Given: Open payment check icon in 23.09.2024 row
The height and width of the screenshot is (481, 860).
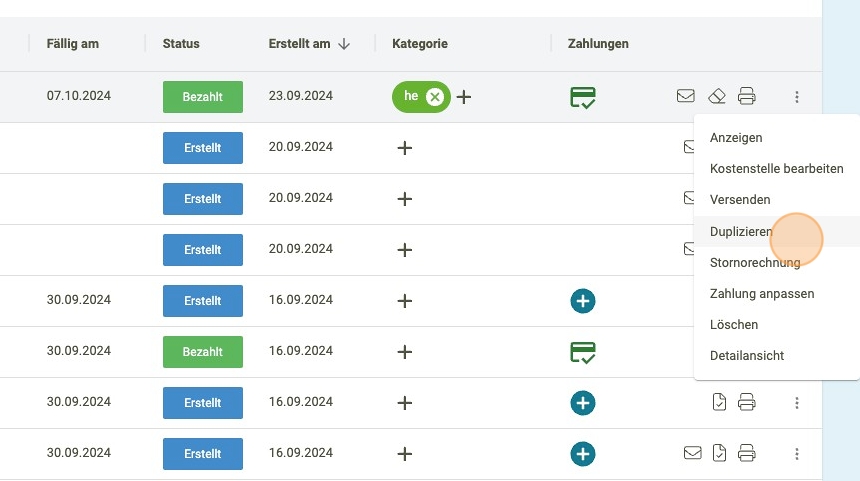Looking at the screenshot, I should tap(582, 98).
